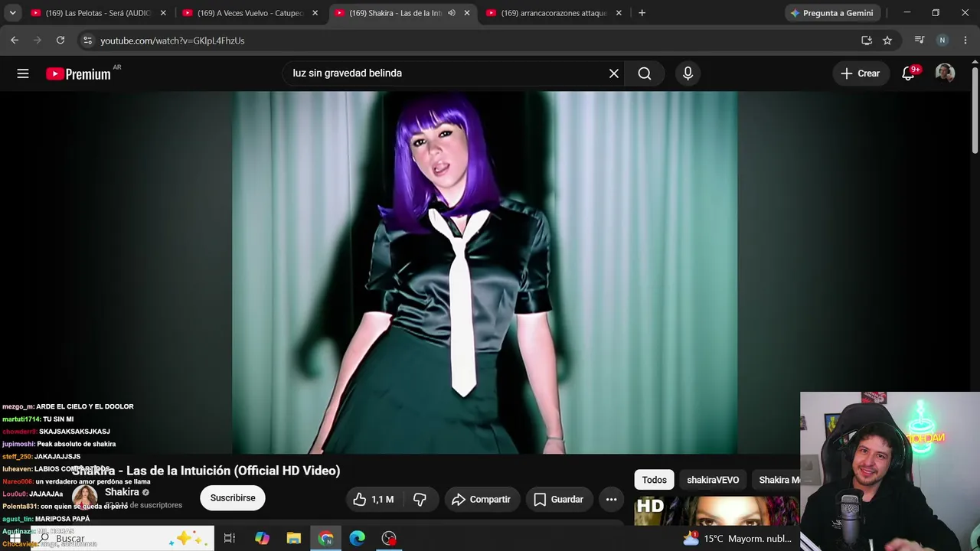Go to YouTube Premium home logo
Image resolution: width=980 pixels, height=551 pixels.
78,73
